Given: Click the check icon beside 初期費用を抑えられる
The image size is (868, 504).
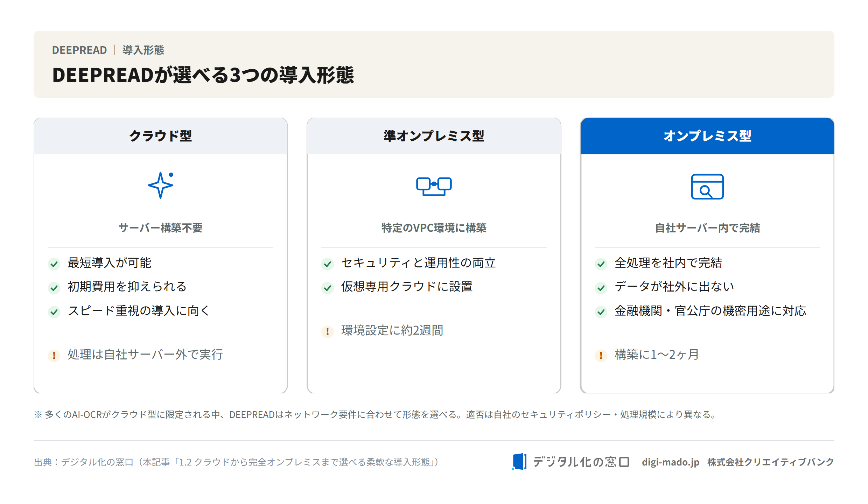Looking at the screenshot, I should tap(54, 288).
